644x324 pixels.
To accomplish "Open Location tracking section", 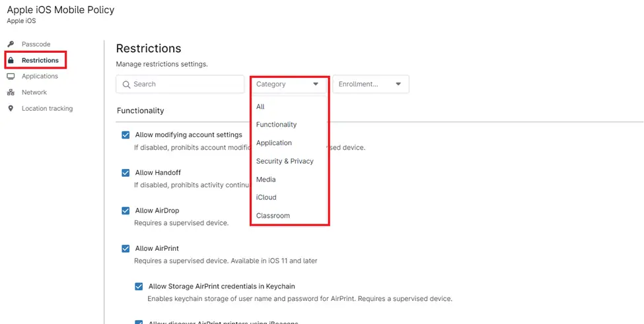I will point(48,108).
